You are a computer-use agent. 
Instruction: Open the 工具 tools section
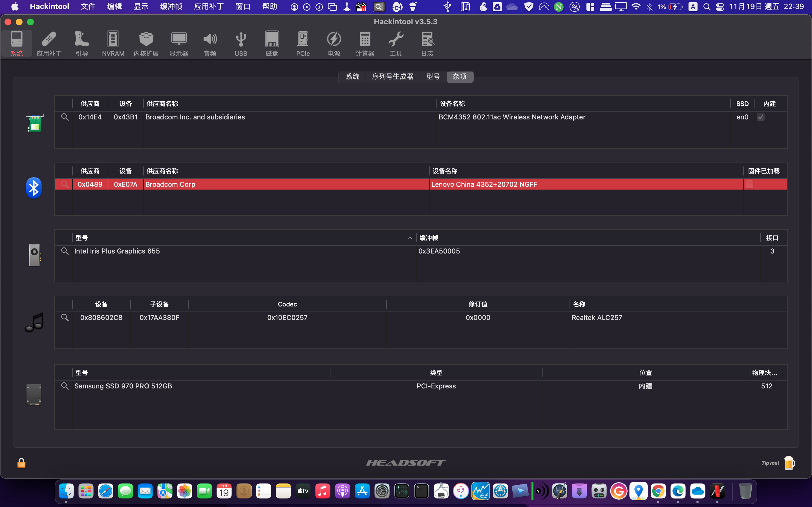[396, 43]
